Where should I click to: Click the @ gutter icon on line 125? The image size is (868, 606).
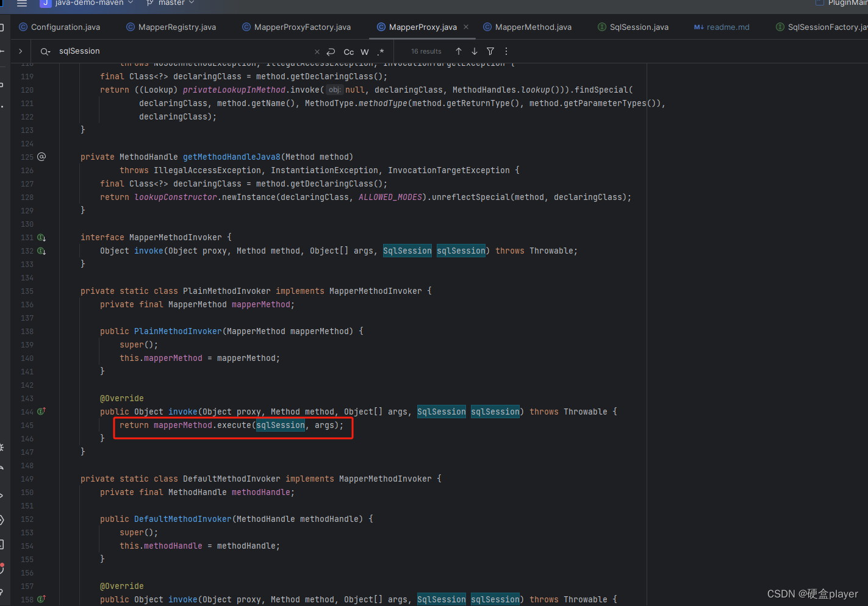41,157
